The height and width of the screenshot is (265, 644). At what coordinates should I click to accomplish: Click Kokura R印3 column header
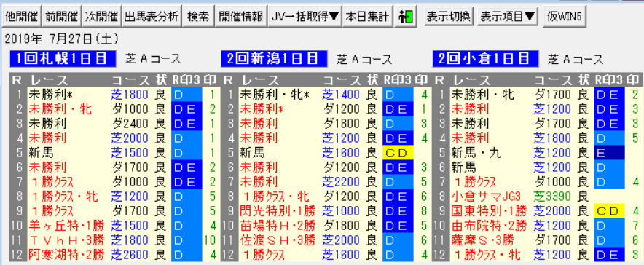pyautogui.click(x=609, y=80)
